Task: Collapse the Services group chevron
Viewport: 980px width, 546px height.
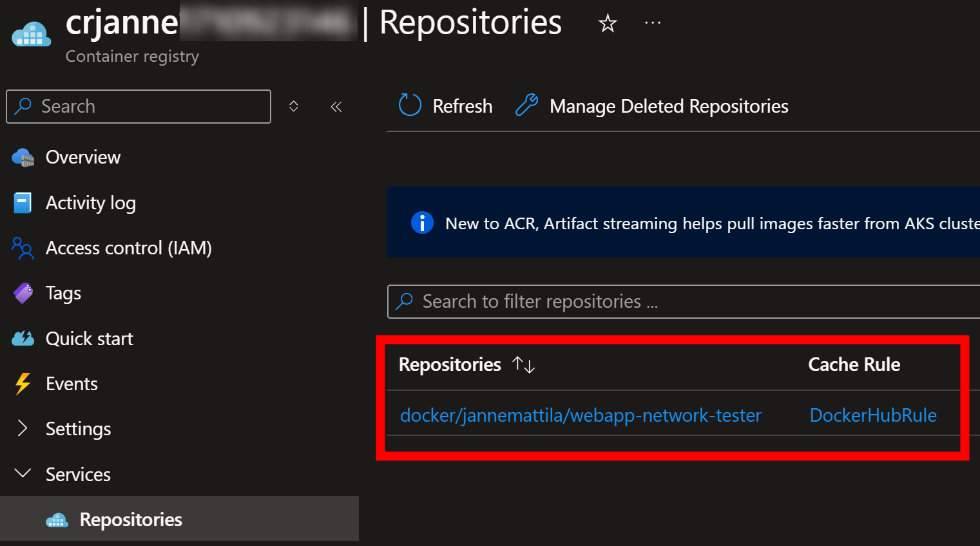Action: [23, 473]
